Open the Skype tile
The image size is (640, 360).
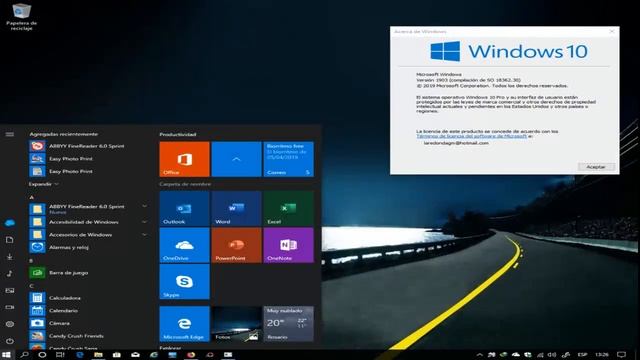184,282
